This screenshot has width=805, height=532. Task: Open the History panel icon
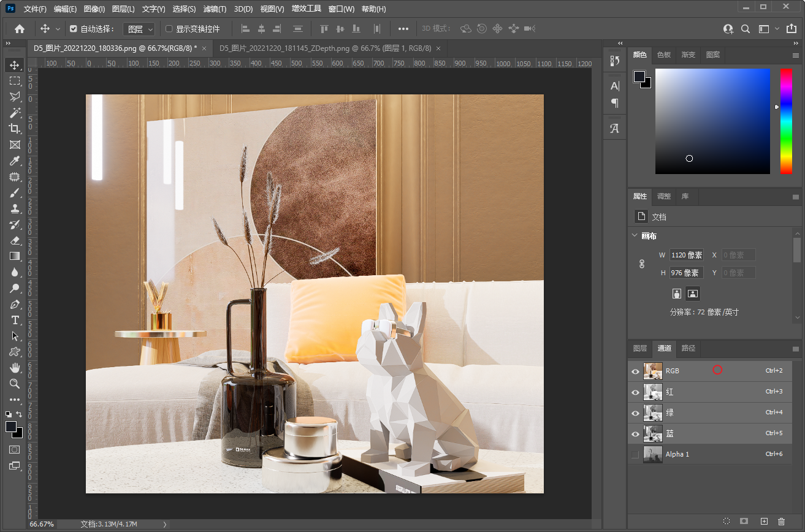pyautogui.click(x=615, y=61)
